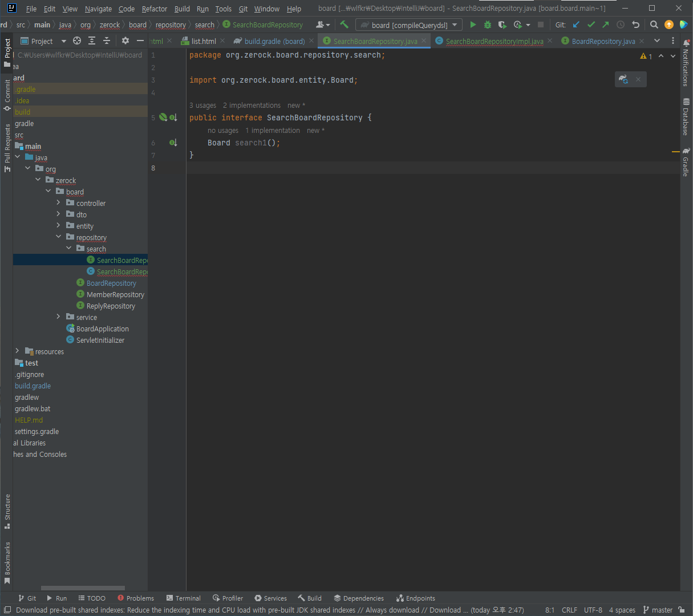This screenshot has height=616, width=693.
Task: Toggle the Structure tool window on left stripe
Action: click(7, 511)
